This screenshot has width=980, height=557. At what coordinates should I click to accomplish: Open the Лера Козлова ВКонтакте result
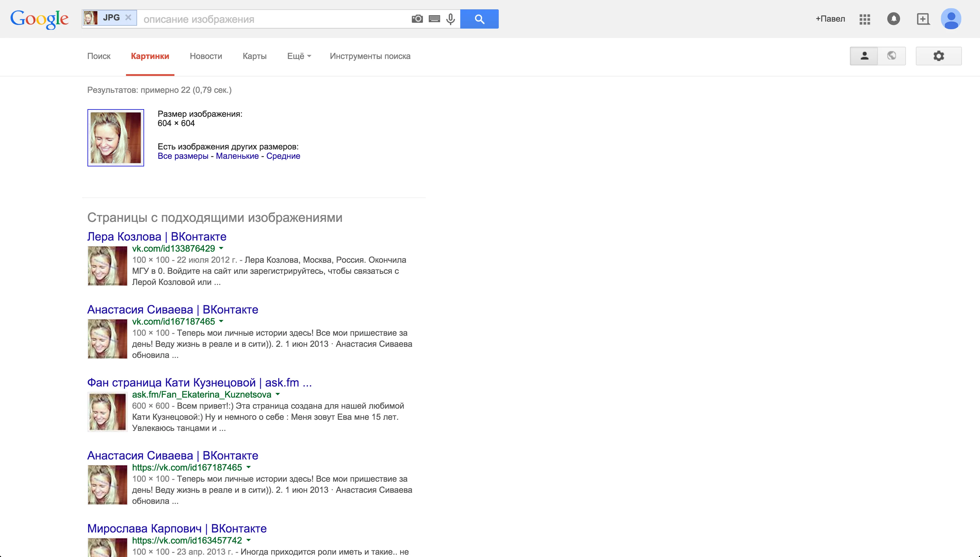click(x=157, y=236)
